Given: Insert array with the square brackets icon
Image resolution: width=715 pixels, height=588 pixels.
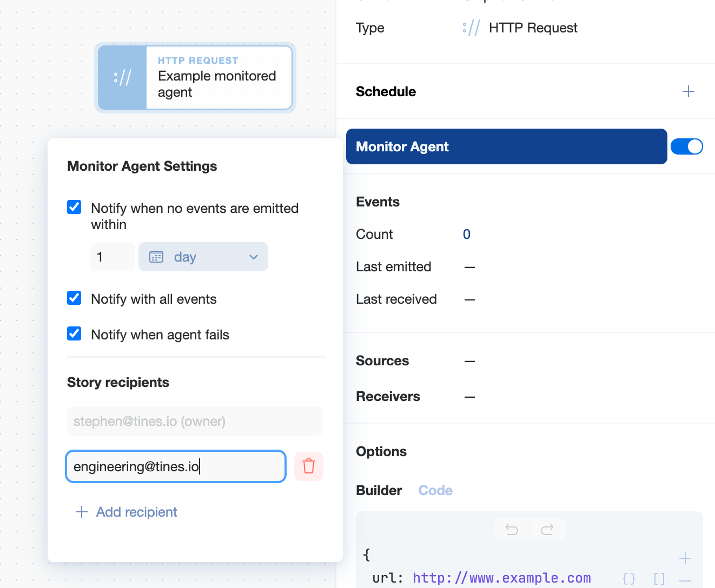Looking at the screenshot, I should click(659, 579).
